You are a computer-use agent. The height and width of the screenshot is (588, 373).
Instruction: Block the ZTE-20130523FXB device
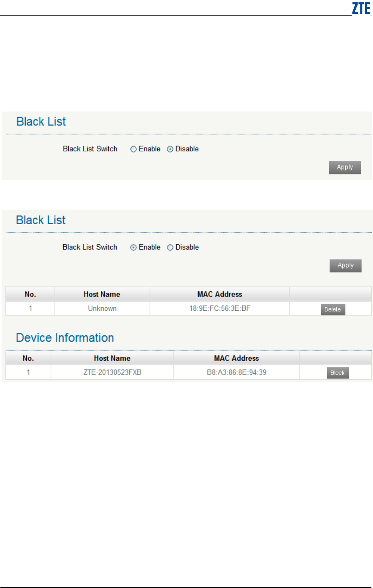click(x=338, y=373)
